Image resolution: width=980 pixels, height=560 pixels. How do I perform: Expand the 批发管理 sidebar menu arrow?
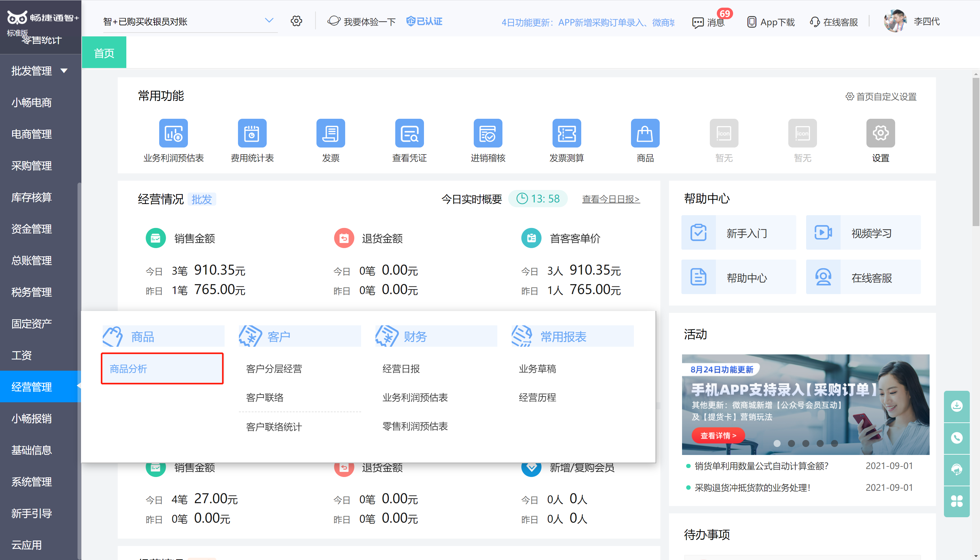click(x=64, y=71)
